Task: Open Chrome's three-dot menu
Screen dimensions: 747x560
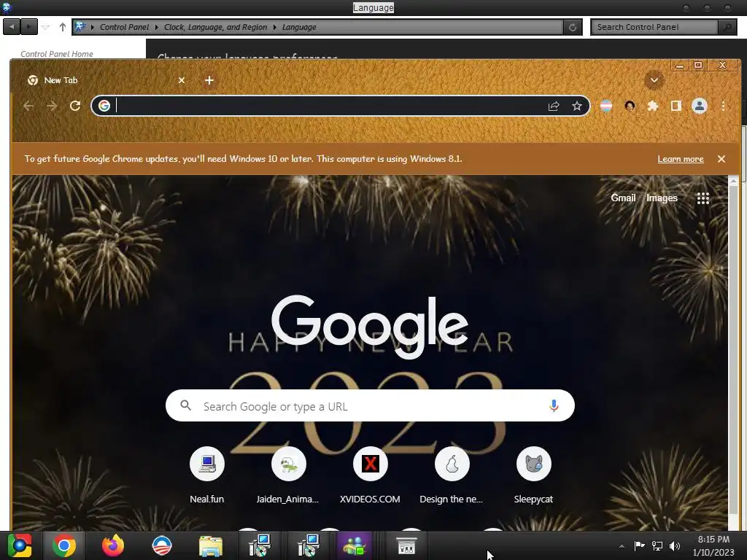Action: 723,106
